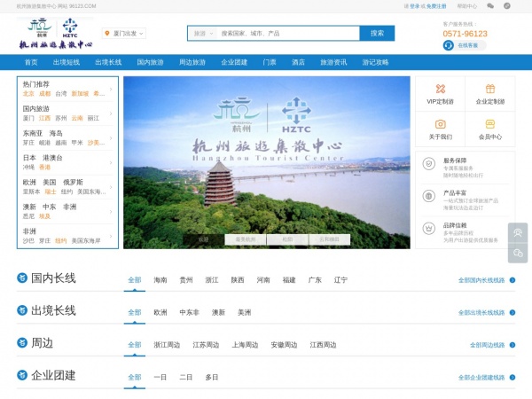This screenshot has height=399, width=532.
Task: Open 旅游资讯 navigation item
Action: coord(333,62)
